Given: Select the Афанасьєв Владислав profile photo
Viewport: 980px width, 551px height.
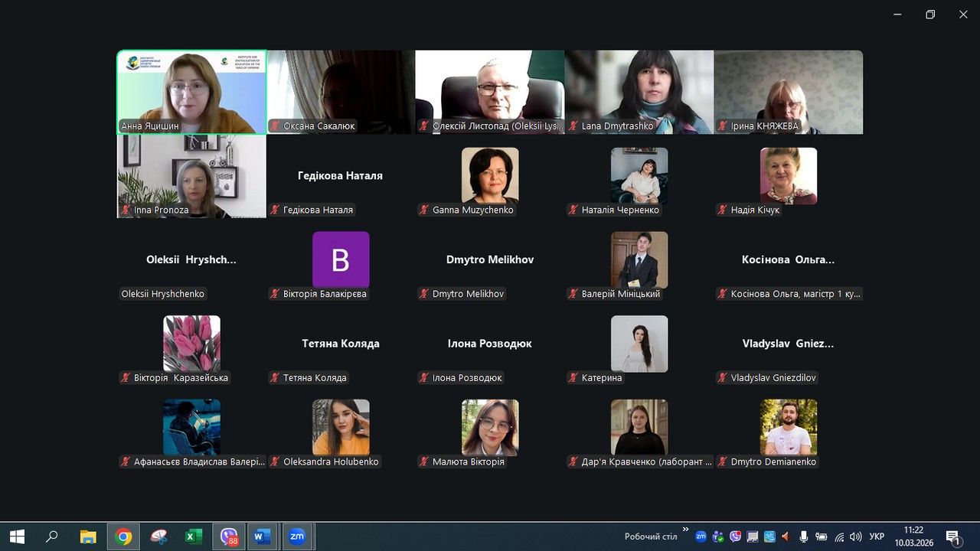Looking at the screenshot, I should pos(191,428).
